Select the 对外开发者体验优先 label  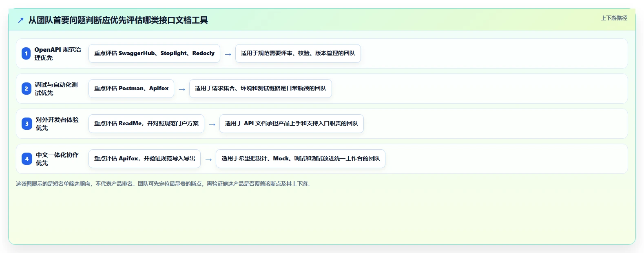click(x=57, y=124)
